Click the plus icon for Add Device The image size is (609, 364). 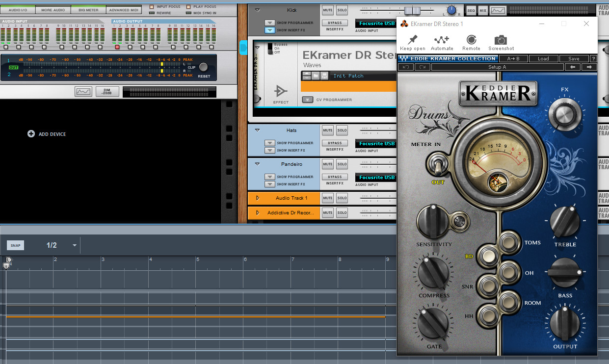point(31,133)
